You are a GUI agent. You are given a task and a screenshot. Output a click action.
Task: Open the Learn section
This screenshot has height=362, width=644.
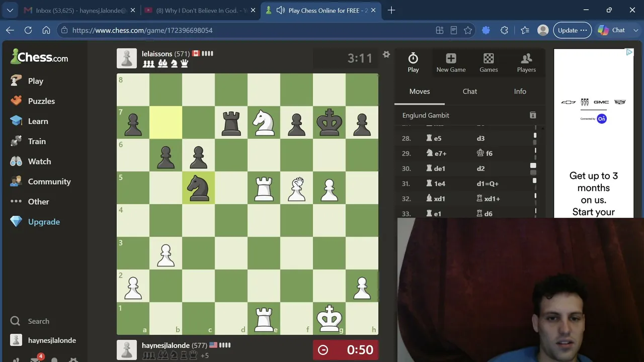pyautogui.click(x=29, y=121)
